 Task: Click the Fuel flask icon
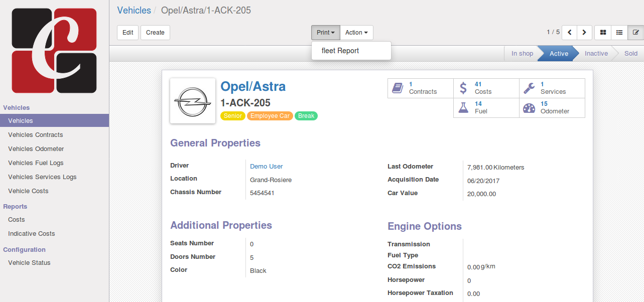463,108
